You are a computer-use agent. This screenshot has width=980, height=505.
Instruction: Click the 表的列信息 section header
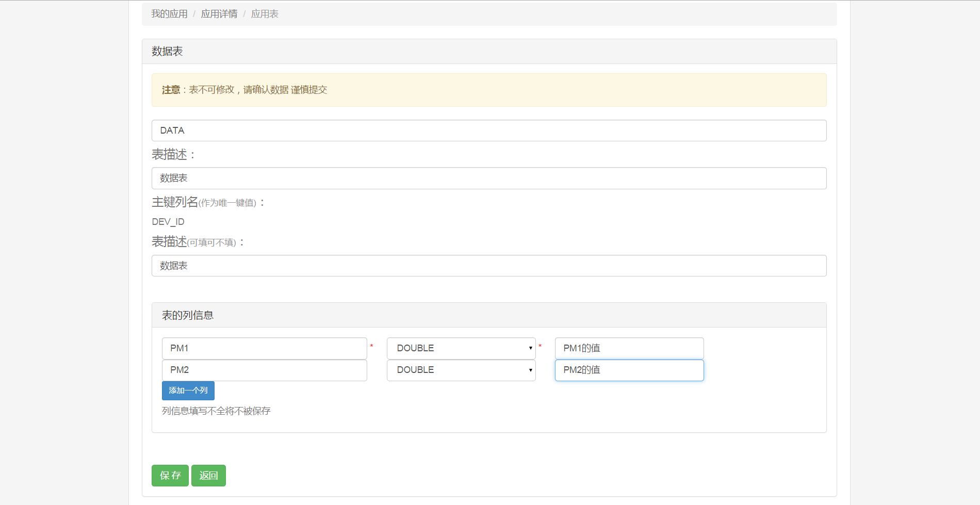point(188,315)
